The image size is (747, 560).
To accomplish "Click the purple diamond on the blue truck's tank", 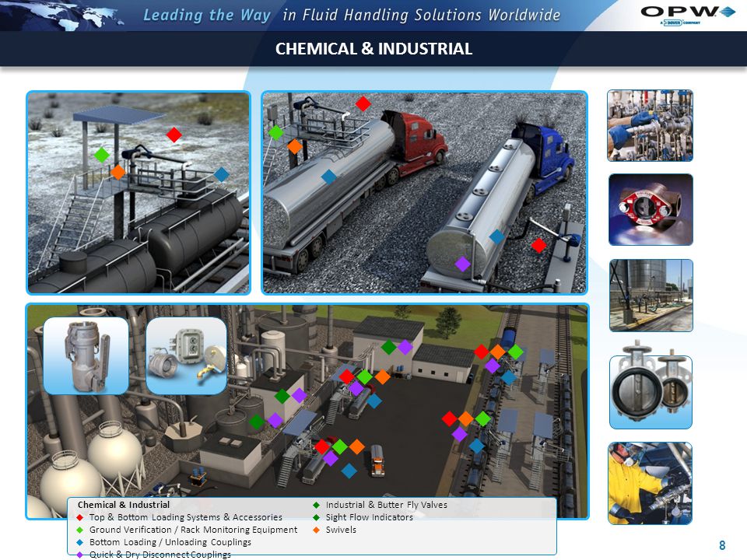I will tap(462, 264).
